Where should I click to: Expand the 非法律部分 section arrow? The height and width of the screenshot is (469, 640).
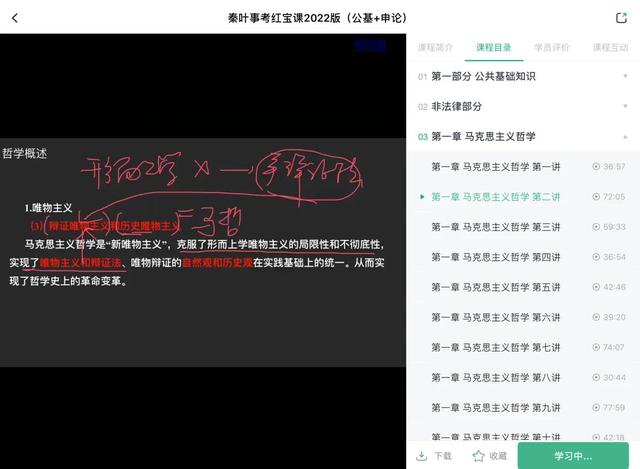point(625,106)
